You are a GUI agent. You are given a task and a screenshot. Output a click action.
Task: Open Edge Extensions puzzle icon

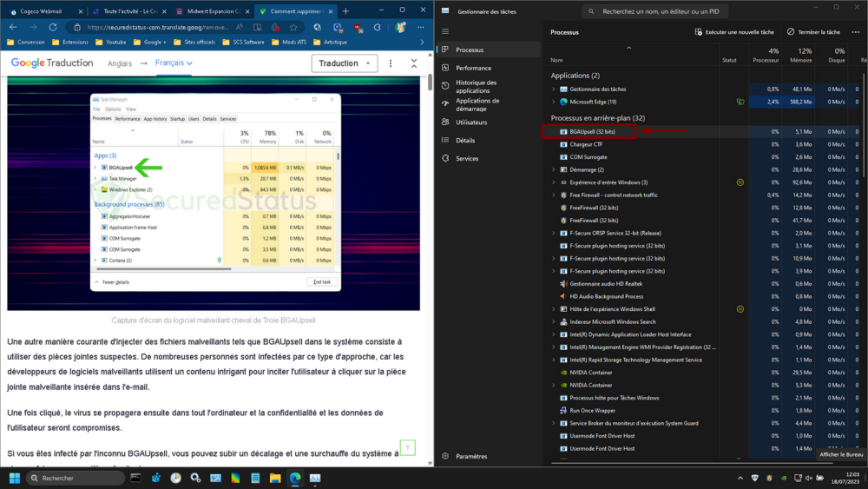377,27
